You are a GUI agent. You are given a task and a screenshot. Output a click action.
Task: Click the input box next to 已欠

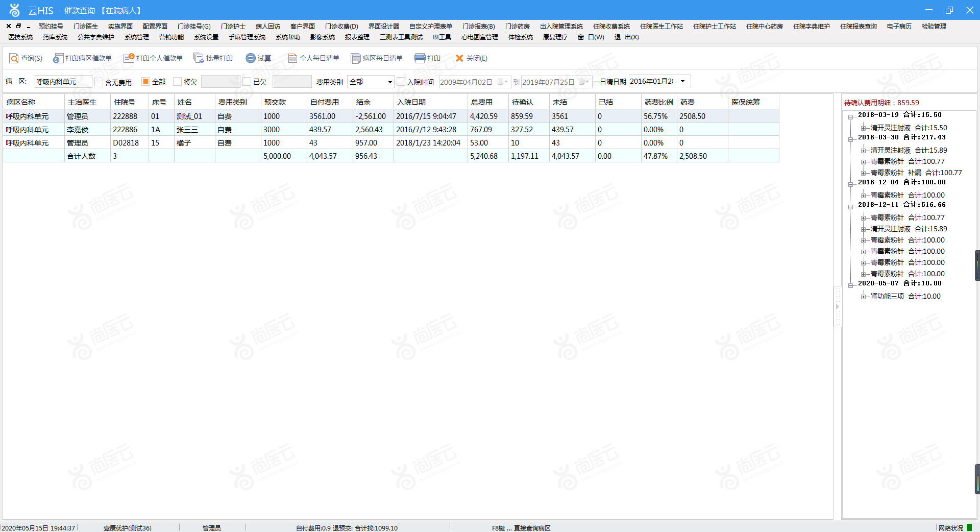(292, 82)
